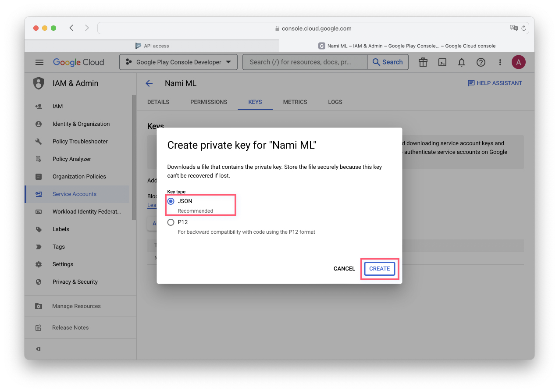Click the blue Search button
The image size is (559, 392).
point(388,62)
